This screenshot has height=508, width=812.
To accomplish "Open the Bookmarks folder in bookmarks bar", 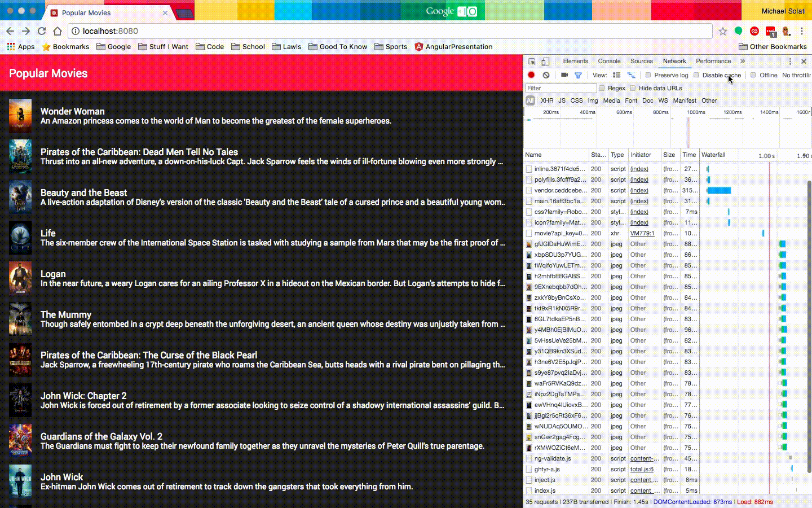I will coord(65,47).
